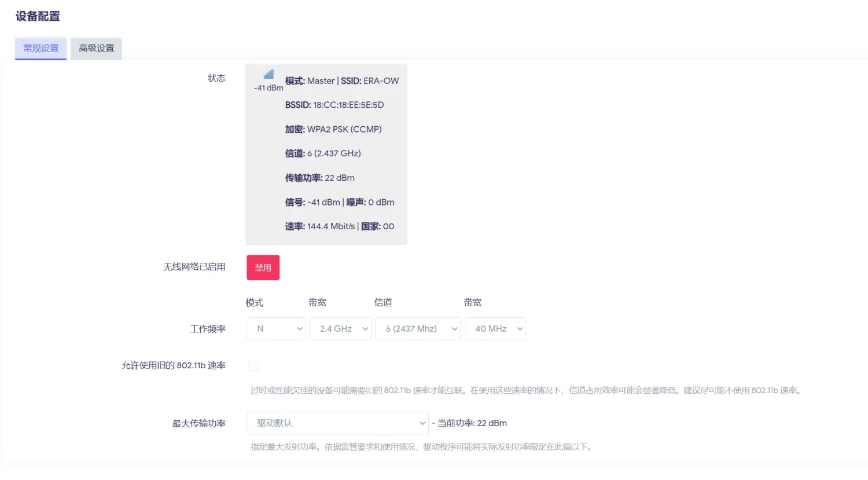This screenshot has height=480, width=868.
Task: Open the 模式 dropdown showing N
Action: coord(275,328)
